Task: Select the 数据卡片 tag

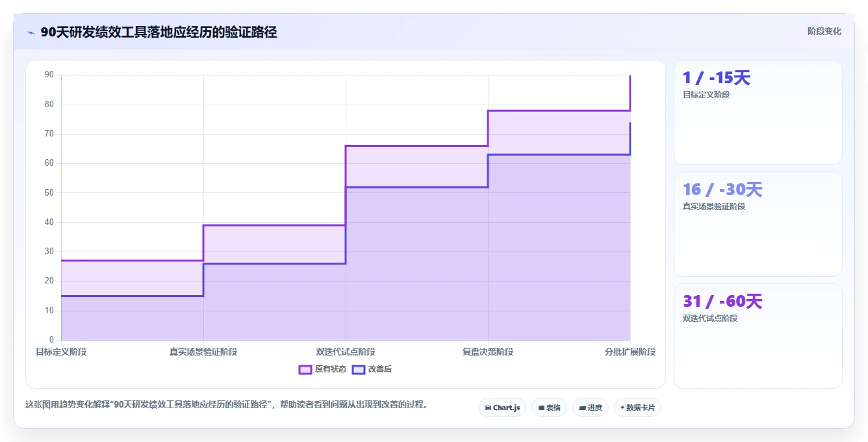Action: pyautogui.click(x=637, y=408)
